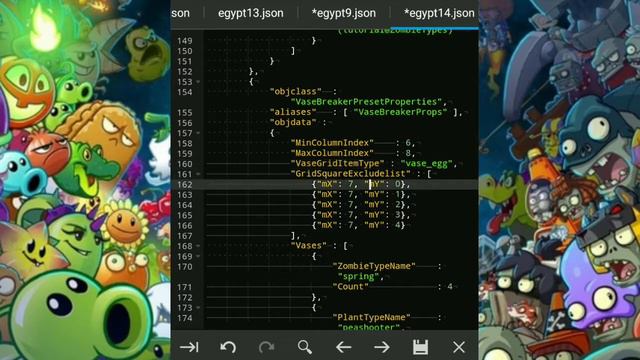Click the "peashooter" value at the bottom

369,327
